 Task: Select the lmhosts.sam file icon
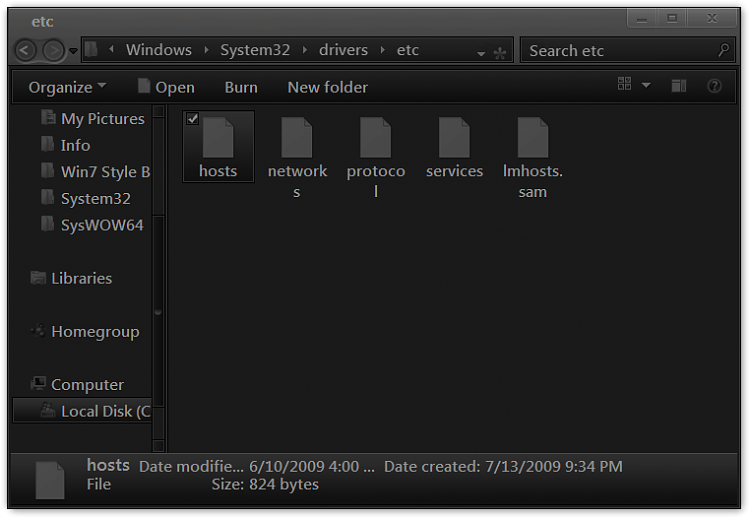pos(533,137)
